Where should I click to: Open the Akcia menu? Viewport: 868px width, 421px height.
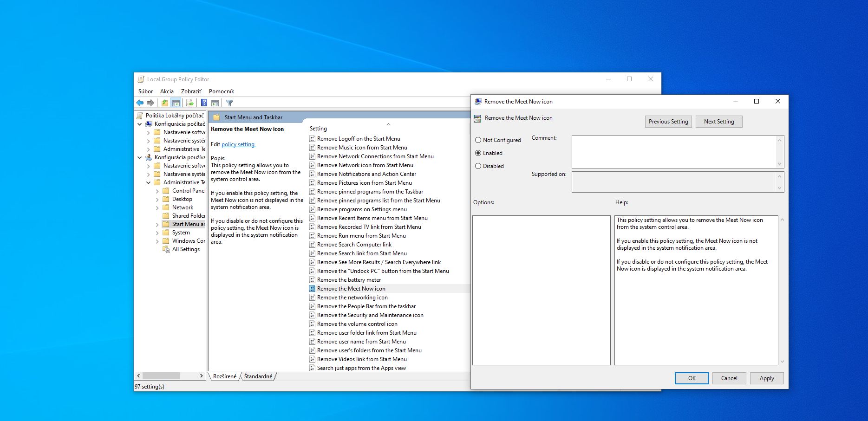pyautogui.click(x=167, y=91)
